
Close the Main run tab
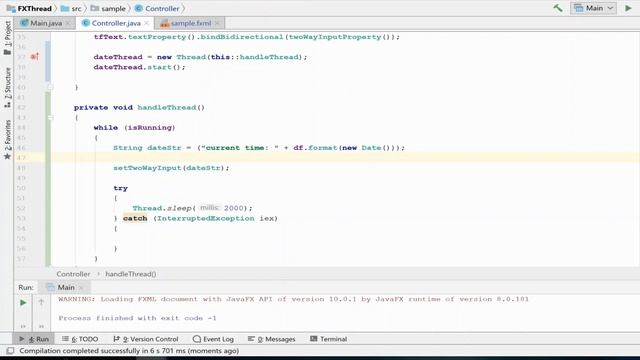click(x=81, y=288)
